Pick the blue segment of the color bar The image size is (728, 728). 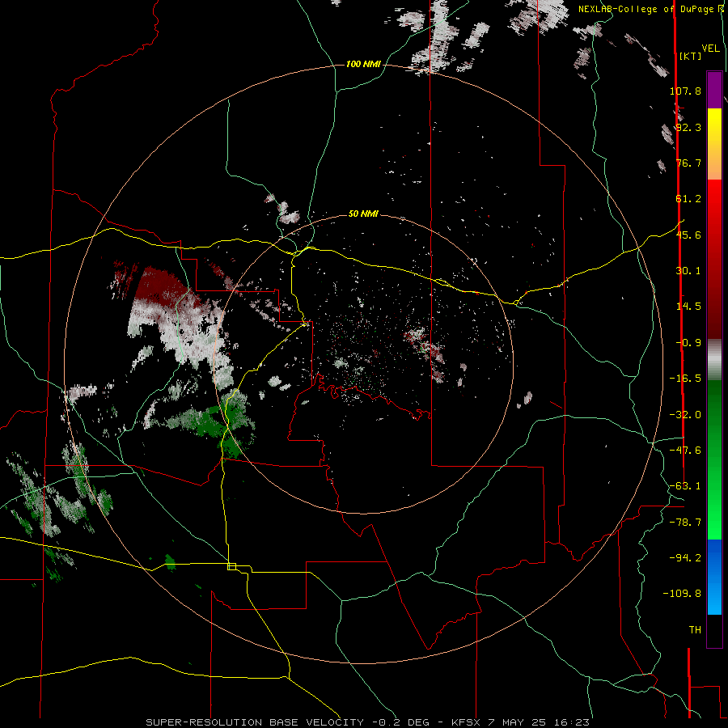(714, 577)
